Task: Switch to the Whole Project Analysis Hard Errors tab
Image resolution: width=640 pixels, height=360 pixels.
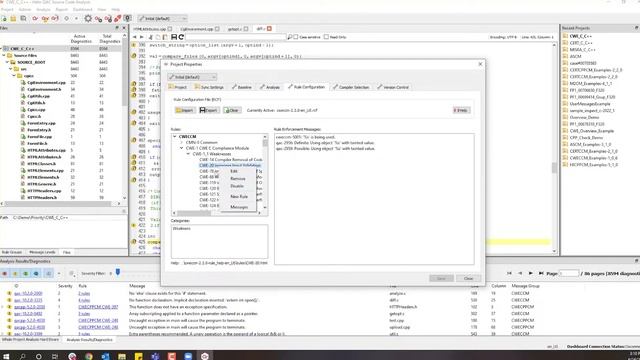Action: pyautogui.click(x=30, y=340)
